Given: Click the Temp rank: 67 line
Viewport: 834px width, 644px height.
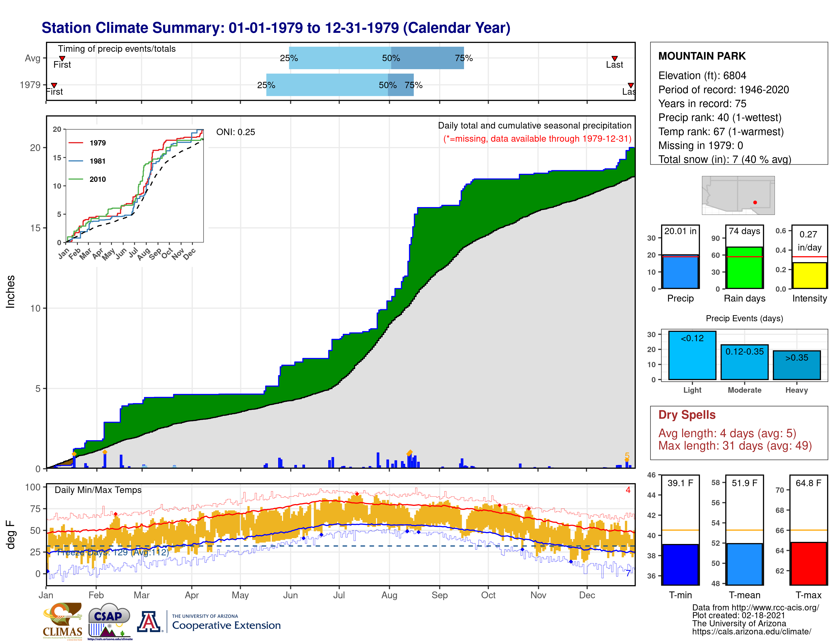Looking at the screenshot, I should click(721, 132).
